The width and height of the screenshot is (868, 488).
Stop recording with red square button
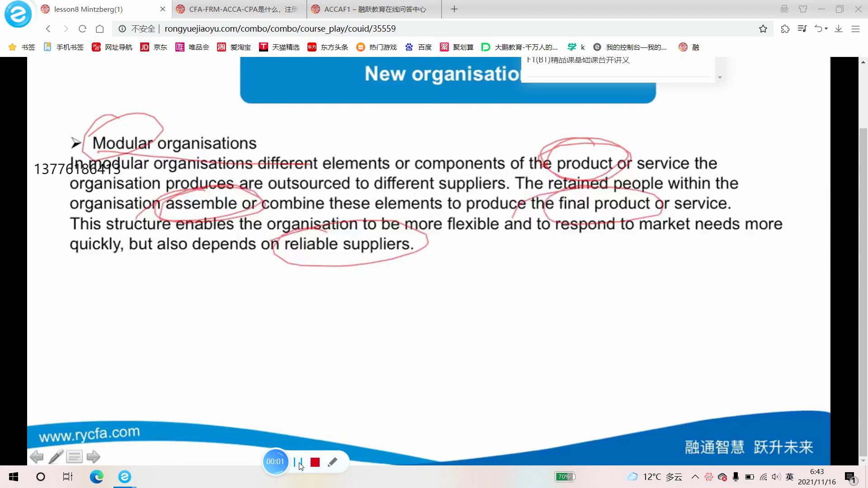tap(315, 462)
